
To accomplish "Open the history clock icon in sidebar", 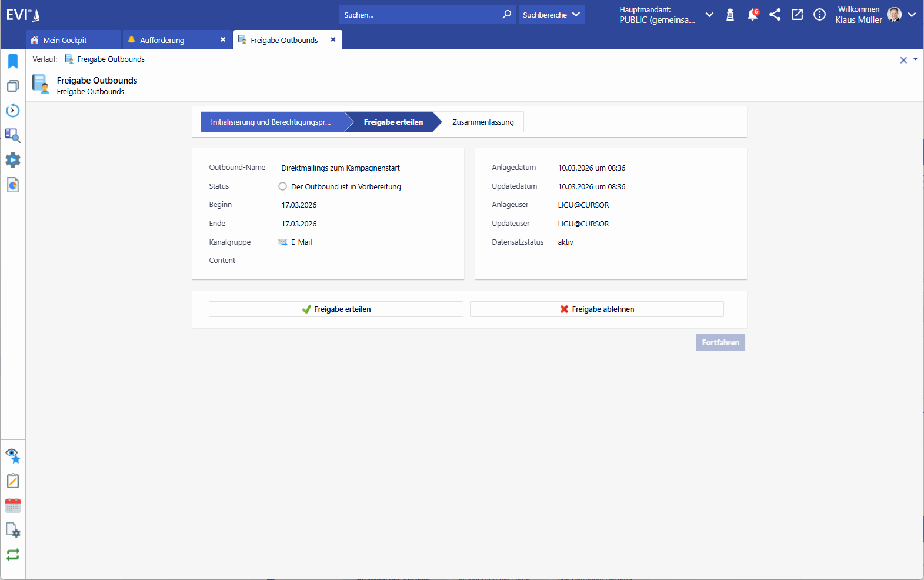I will point(13,111).
